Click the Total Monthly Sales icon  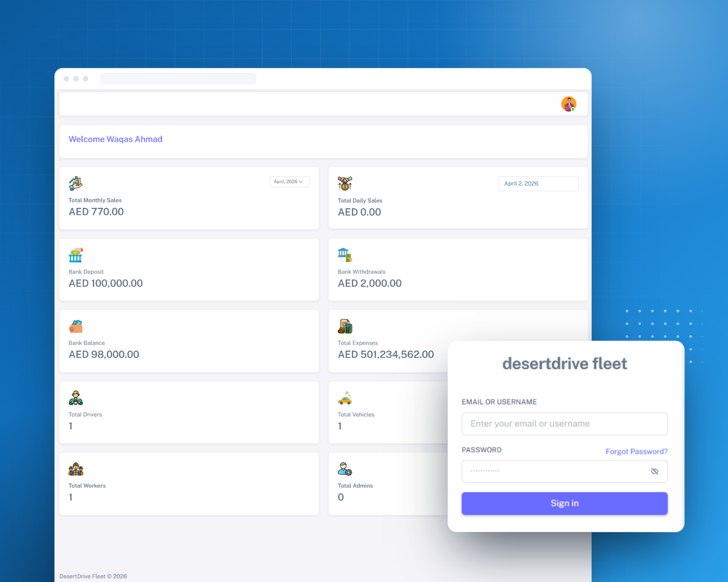(x=76, y=183)
